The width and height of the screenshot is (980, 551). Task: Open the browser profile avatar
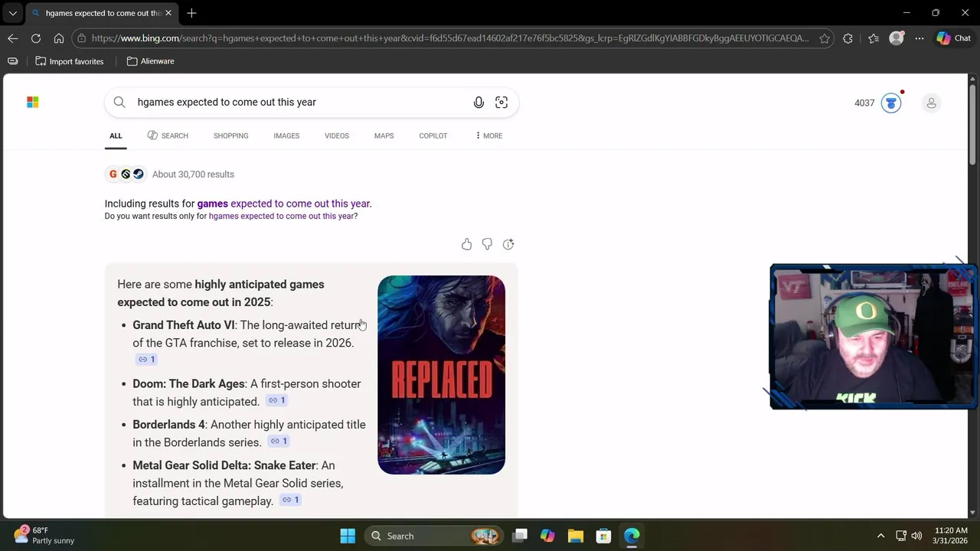(x=897, y=38)
